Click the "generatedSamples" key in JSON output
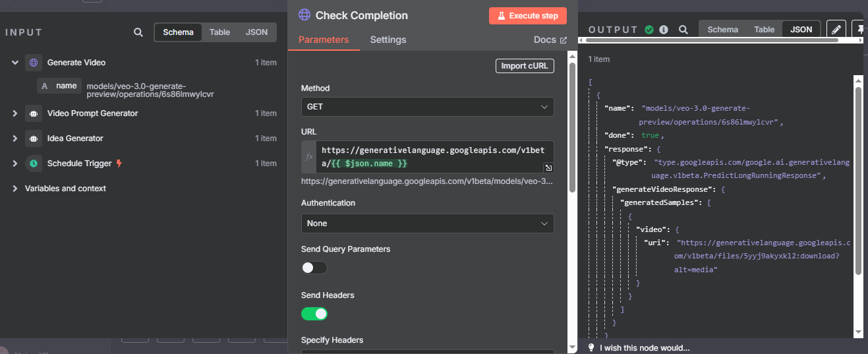868x354 pixels. pyautogui.click(x=660, y=203)
